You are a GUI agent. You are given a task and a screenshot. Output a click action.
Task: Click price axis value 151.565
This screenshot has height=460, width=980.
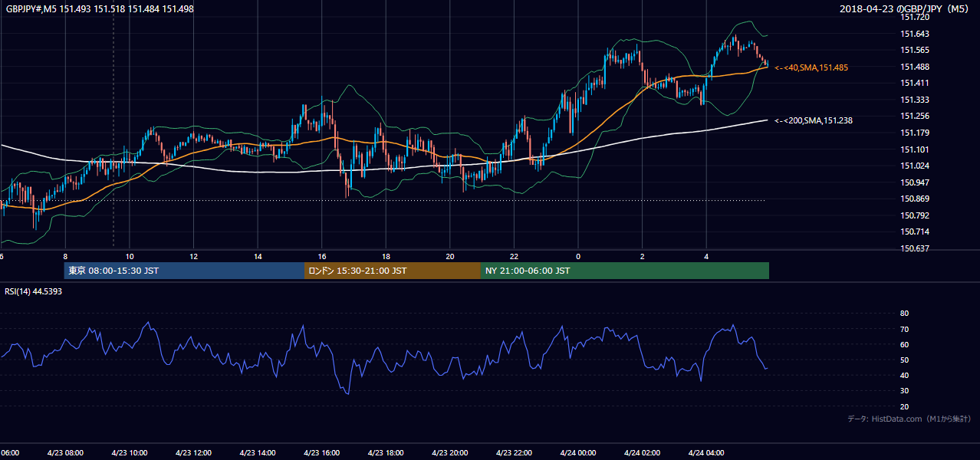pyautogui.click(x=914, y=50)
